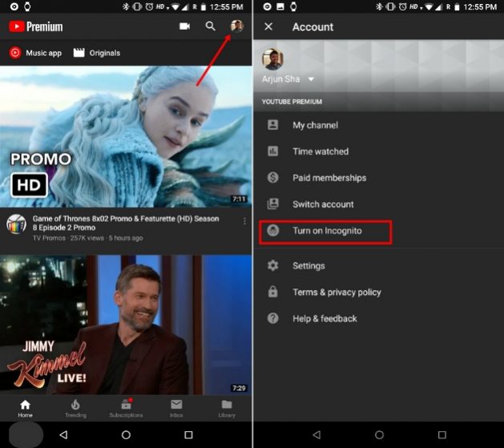
Task: Open three-dot menu for Game of Thrones video
Action: coord(244,220)
